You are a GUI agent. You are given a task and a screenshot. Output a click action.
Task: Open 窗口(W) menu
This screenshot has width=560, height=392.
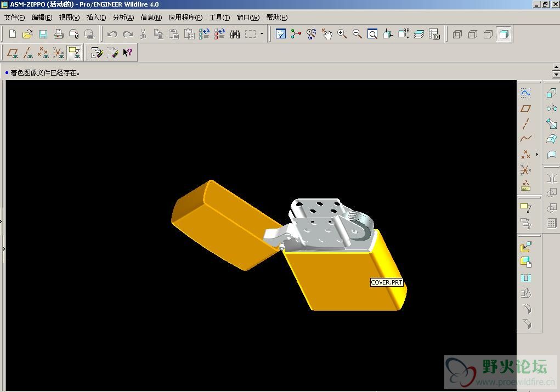248,18
